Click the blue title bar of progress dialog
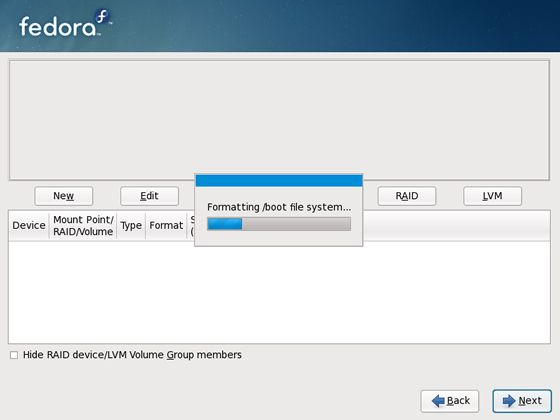Viewport: 560px width, 420px height. [279, 181]
